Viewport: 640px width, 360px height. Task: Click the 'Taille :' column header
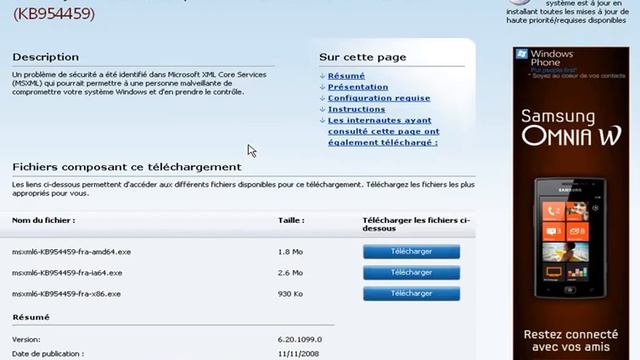pos(291,220)
